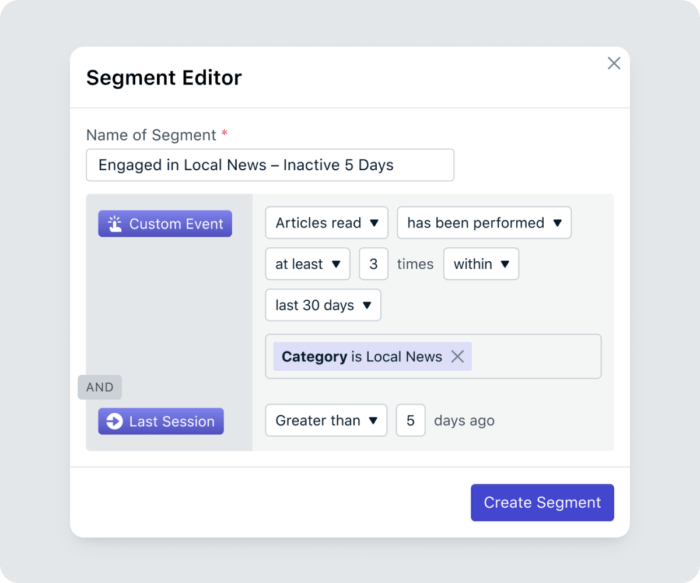Screen dimensions: 700x583
Task: Click the Last Session arrow icon
Action: pos(114,421)
